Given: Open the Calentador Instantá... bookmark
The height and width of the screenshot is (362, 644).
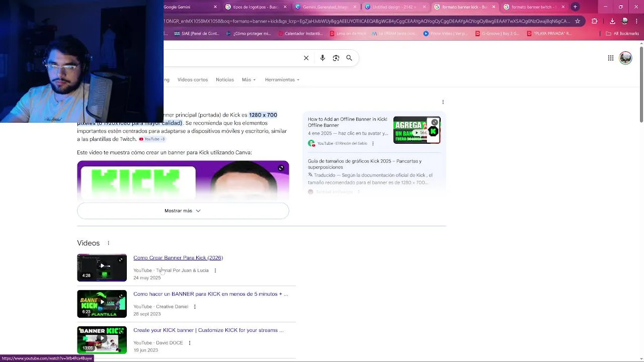Looking at the screenshot, I should [300, 34].
